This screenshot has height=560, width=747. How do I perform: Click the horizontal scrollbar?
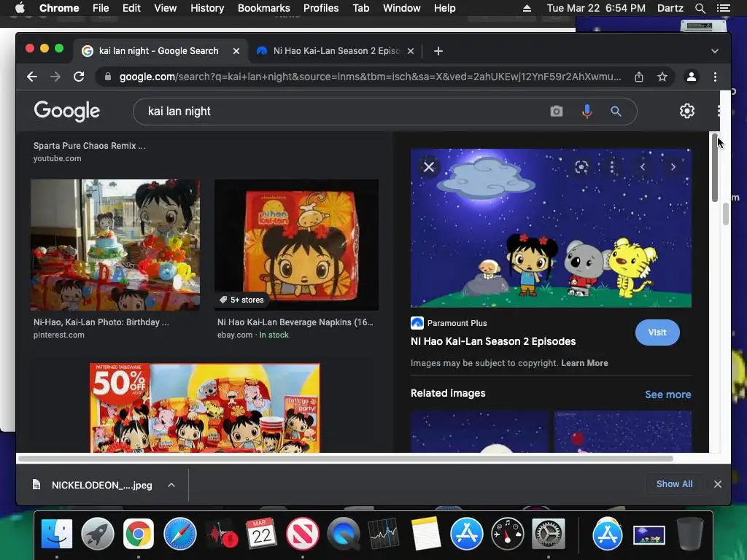(345, 459)
